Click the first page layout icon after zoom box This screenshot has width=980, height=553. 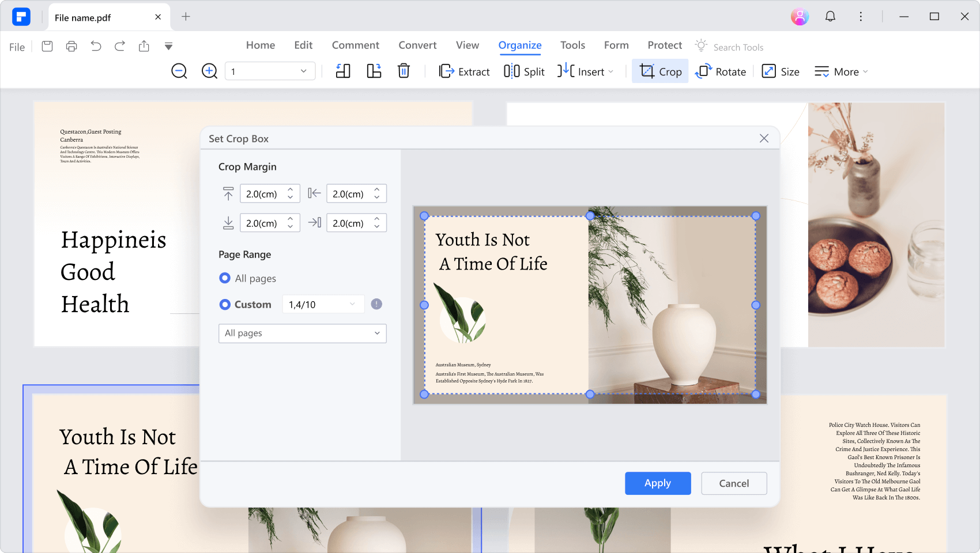[343, 71]
